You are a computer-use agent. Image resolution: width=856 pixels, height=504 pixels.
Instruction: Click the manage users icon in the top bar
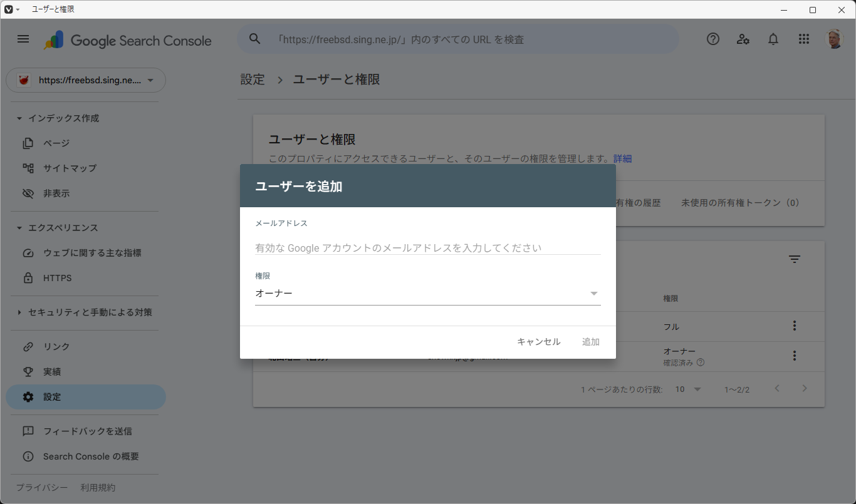pos(743,39)
